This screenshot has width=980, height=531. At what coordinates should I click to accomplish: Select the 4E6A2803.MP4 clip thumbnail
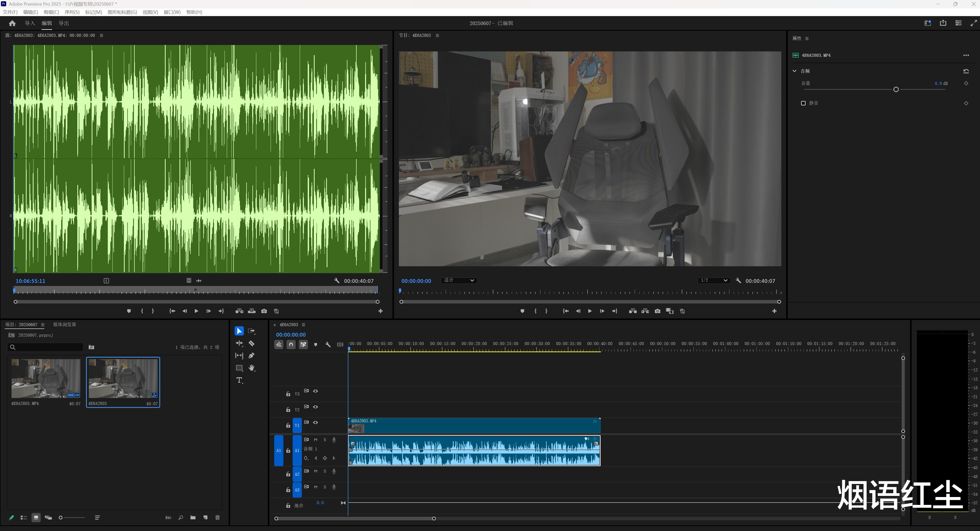(46, 379)
